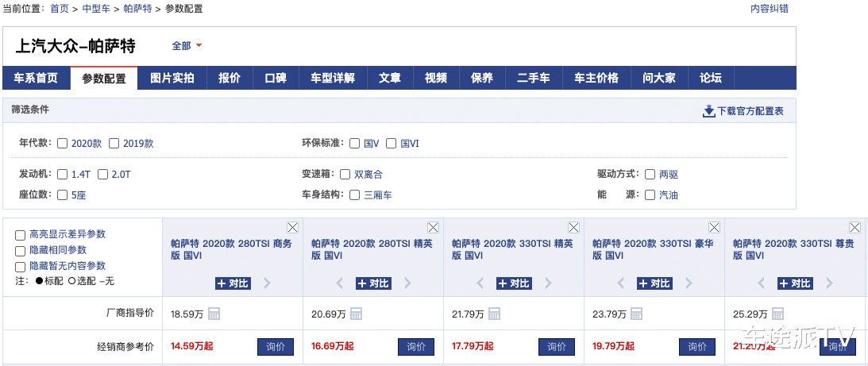The width and height of the screenshot is (868, 366).
Task: Click 询价 button for 17.79万起
Action: tap(557, 347)
